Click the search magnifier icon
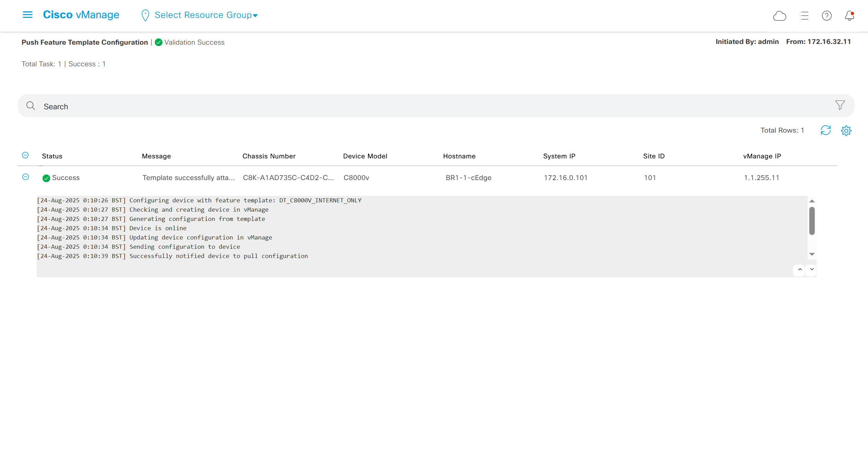Image resolution: width=868 pixels, height=458 pixels. [x=31, y=106]
